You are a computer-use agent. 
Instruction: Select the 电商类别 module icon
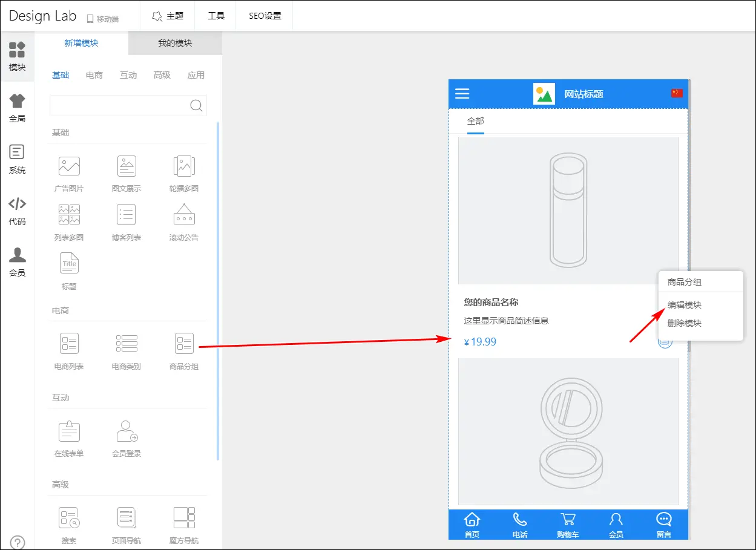(x=127, y=344)
